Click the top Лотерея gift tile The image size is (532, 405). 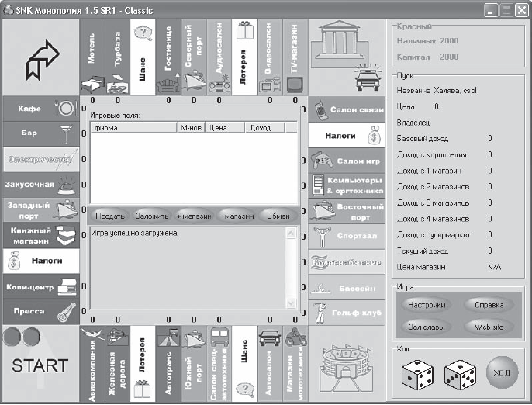(x=244, y=57)
